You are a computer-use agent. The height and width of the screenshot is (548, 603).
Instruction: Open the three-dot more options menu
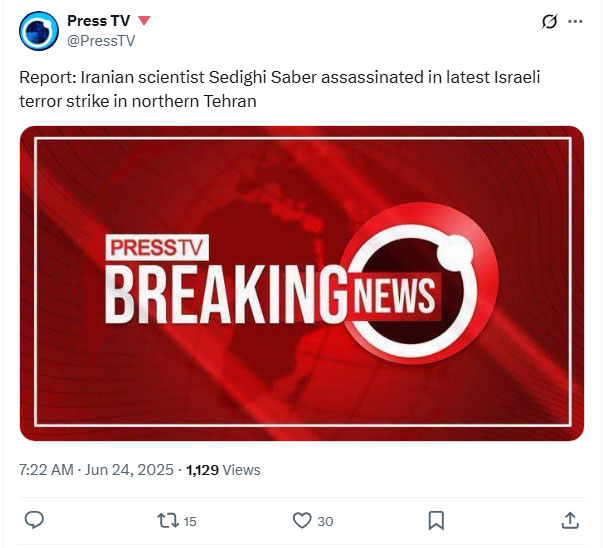pos(575,21)
